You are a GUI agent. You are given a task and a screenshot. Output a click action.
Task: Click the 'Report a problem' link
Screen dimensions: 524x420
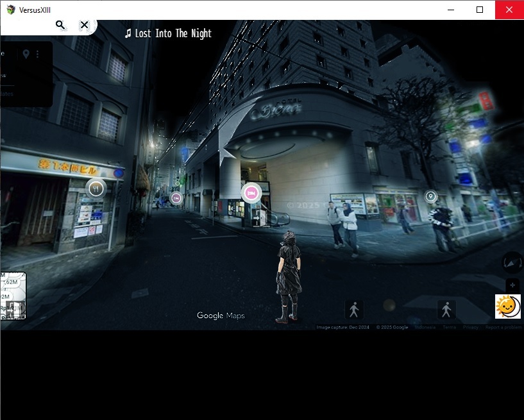(503, 327)
